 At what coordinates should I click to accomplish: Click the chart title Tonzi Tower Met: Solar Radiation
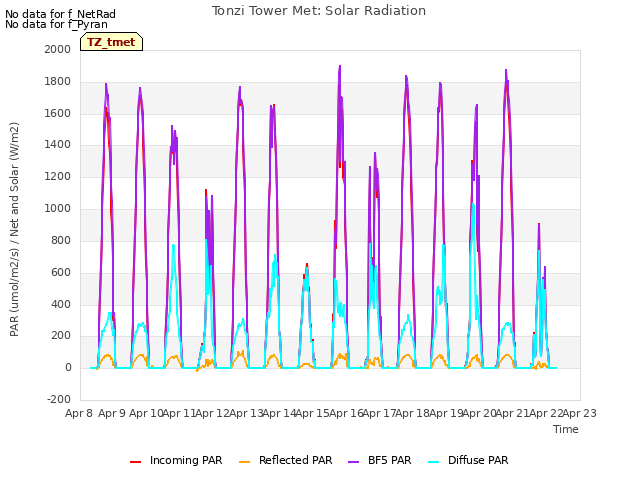click(319, 11)
